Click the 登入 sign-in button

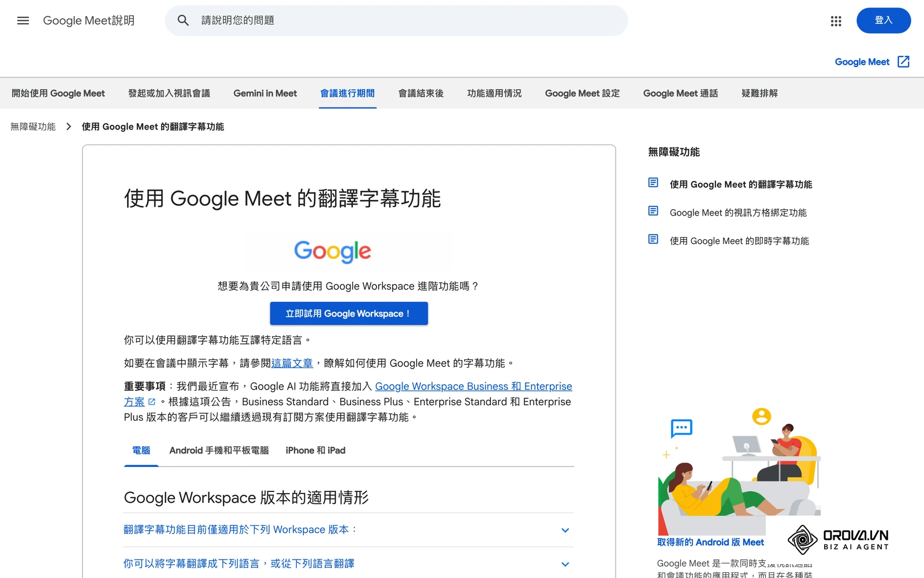[x=884, y=21]
